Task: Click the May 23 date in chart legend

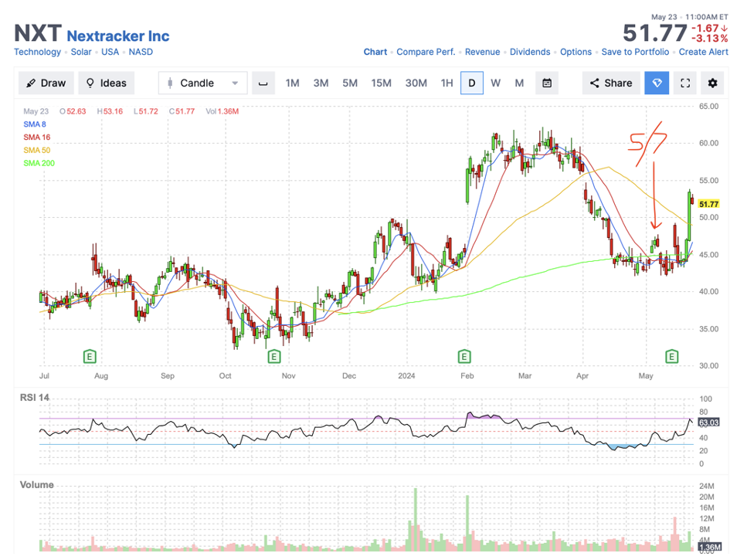Action: pos(36,111)
